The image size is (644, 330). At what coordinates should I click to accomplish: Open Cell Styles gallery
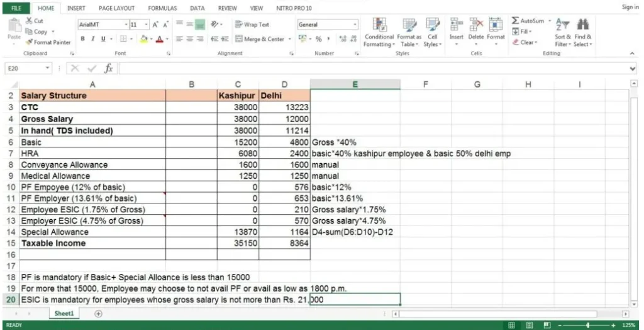[x=433, y=33]
